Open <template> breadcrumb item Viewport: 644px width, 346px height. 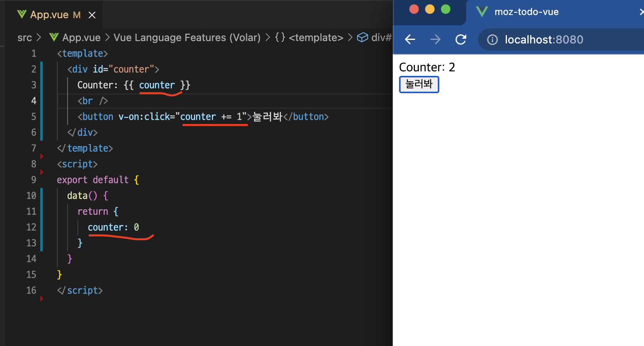click(x=316, y=38)
